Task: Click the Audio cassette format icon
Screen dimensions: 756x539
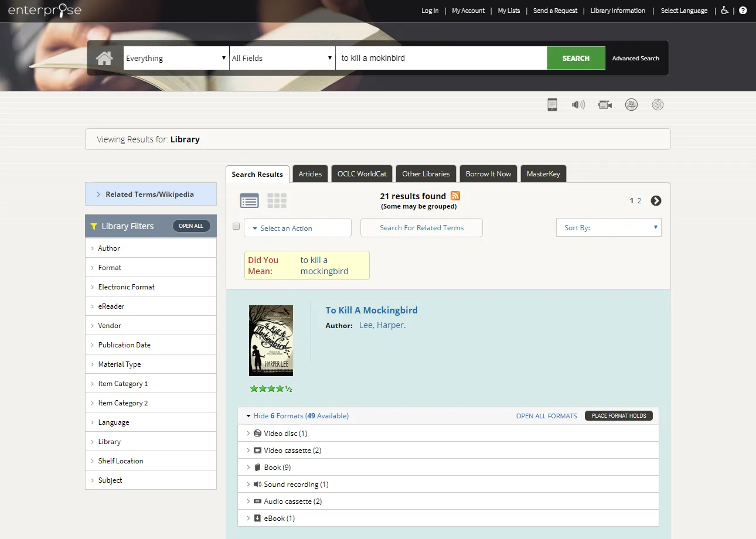Action: (x=257, y=502)
